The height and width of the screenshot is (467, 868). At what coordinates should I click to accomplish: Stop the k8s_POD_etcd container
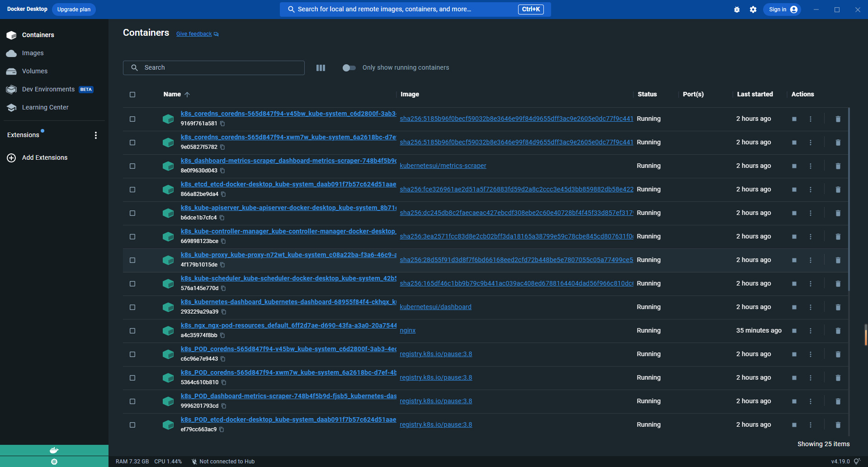pos(794,425)
